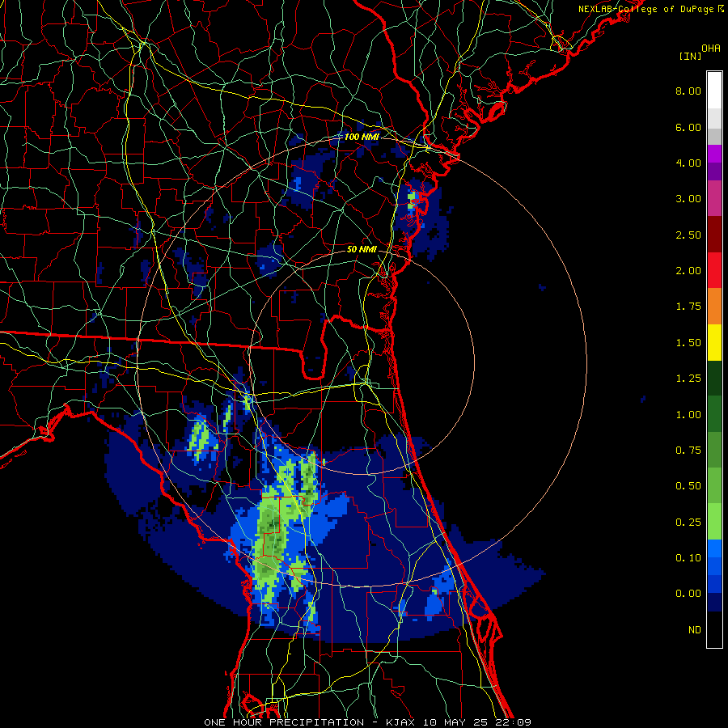Click the yellow legend color swatch
Viewport: 728px width, 728px height.
pos(714,342)
